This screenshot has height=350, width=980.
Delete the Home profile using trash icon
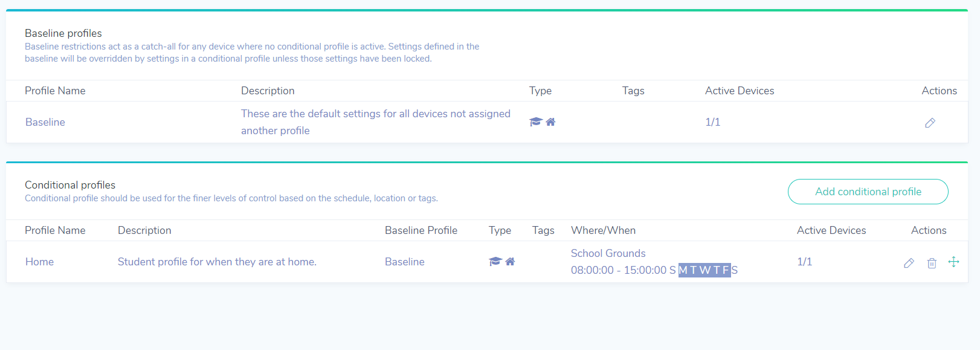(x=932, y=263)
